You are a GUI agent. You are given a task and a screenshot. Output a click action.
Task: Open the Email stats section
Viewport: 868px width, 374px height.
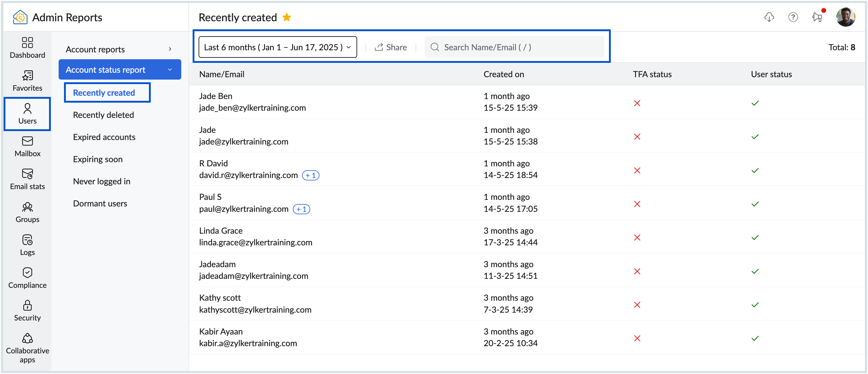pos(27,179)
